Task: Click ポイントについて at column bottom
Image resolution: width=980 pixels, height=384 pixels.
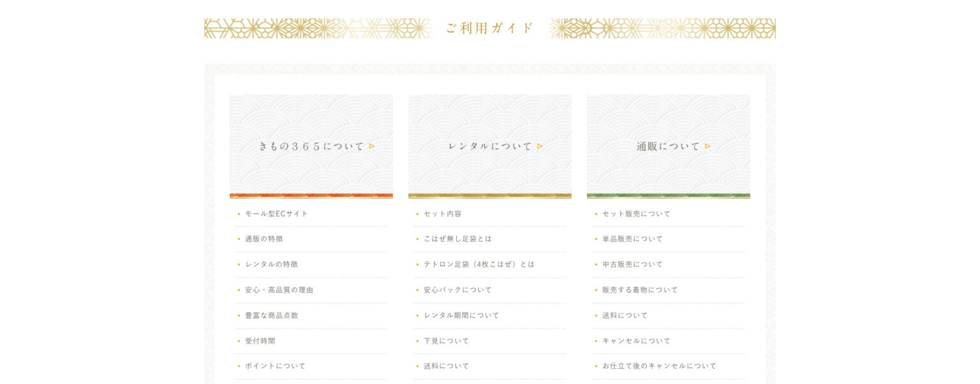Action: 275,366
